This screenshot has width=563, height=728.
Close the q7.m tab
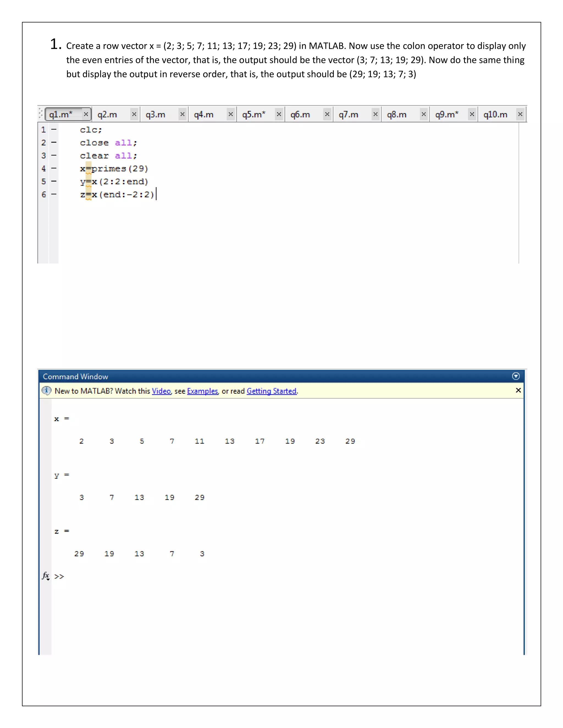point(376,114)
